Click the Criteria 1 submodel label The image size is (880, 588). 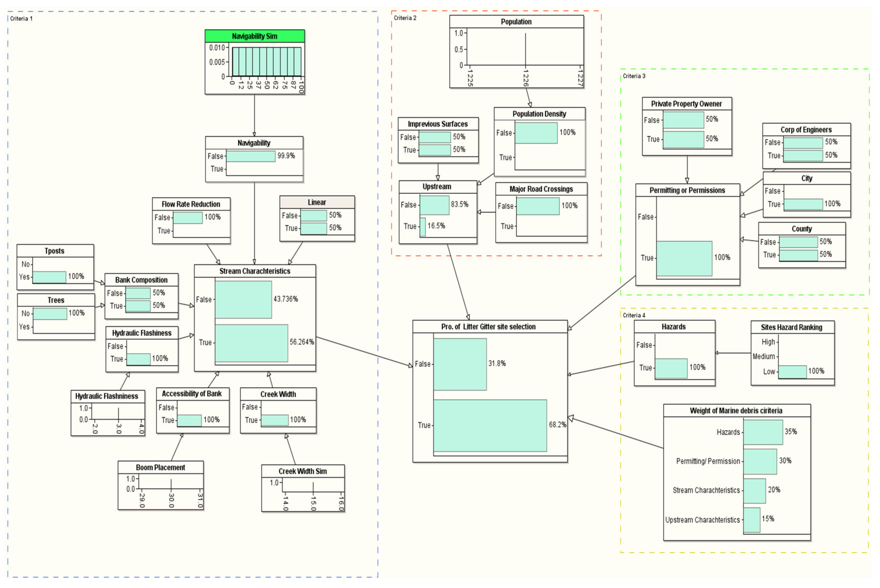21,18
